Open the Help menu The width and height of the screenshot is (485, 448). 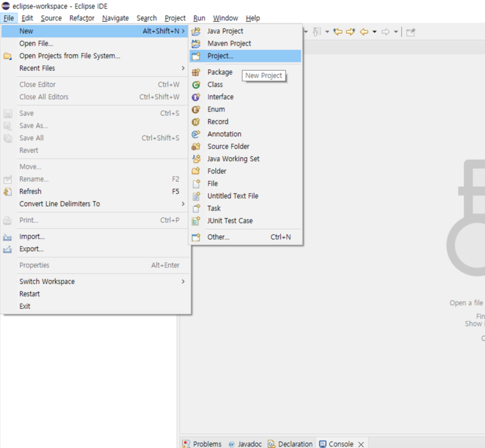tap(253, 18)
